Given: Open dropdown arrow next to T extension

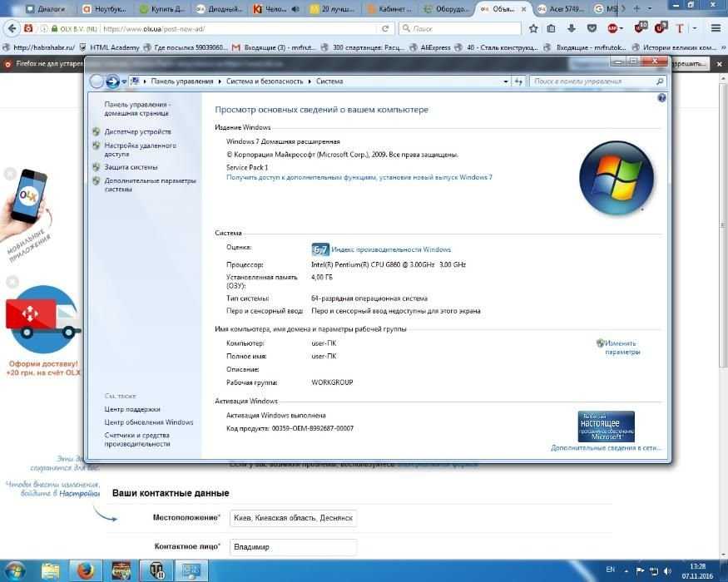Looking at the screenshot, I should pos(695,29).
